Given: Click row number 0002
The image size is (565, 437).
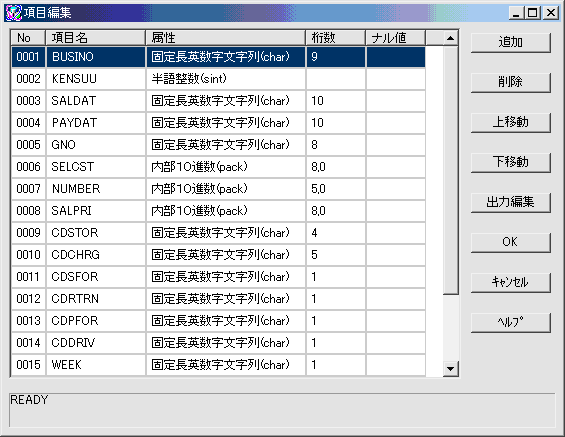Looking at the screenshot, I should click(x=28, y=79).
